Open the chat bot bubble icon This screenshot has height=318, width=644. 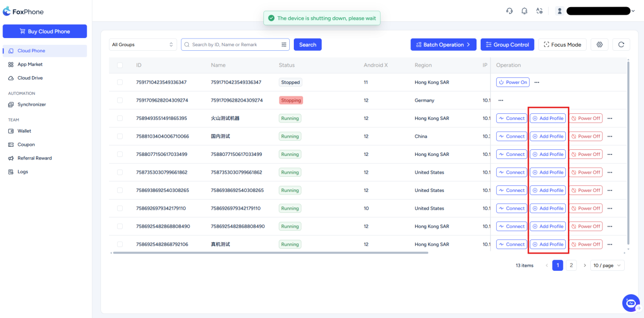[631, 303]
